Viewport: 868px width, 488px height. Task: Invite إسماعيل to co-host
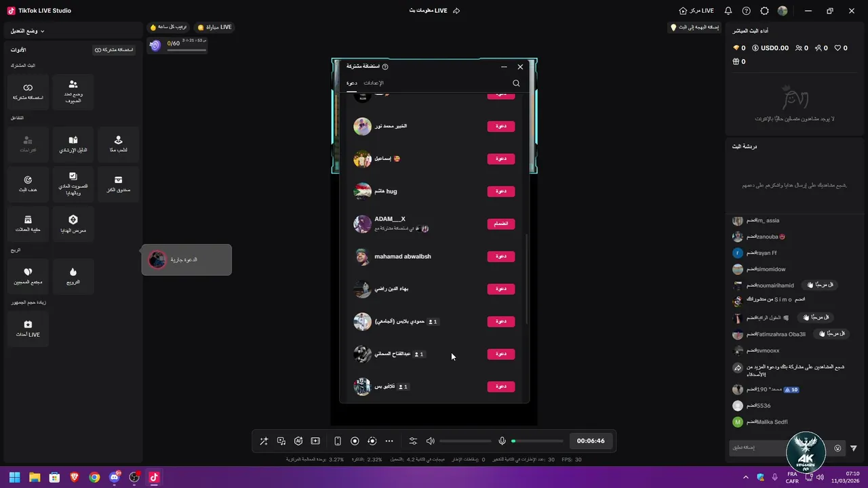501,159
